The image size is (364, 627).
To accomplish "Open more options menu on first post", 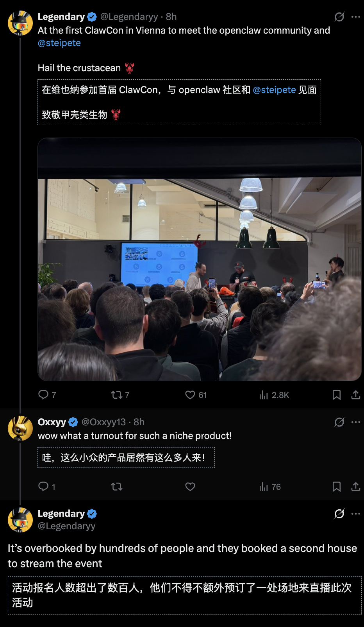I will (x=356, y=17).
